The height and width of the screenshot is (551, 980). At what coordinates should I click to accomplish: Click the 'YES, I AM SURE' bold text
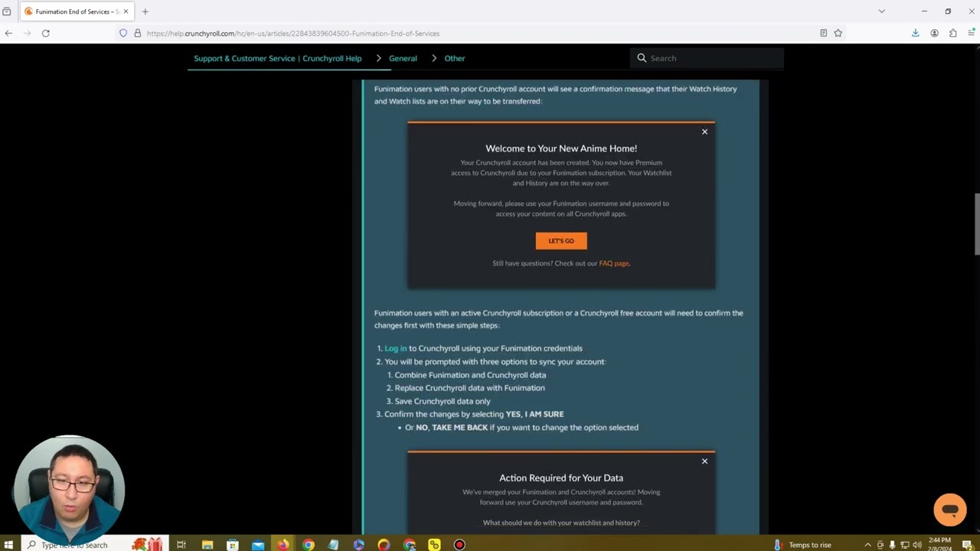pos(534,414)
